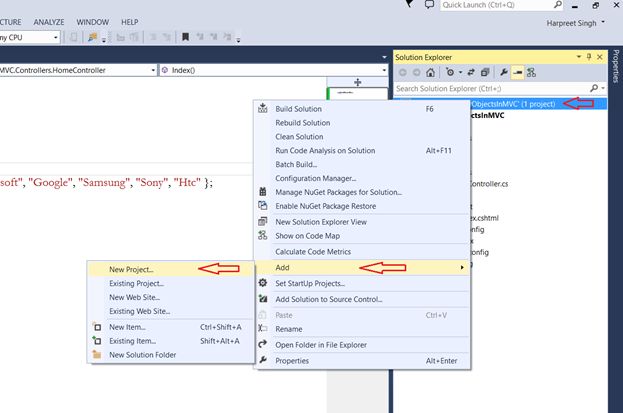The height and width of the screenshot is (413, 623).
Task: Select New Solution Explorer View
Action: pos(362,222)
